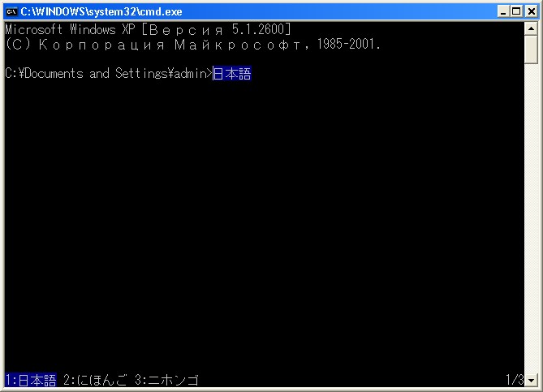This screenshot has height=392, width=543.
Task: Select candidate 1:日本語 in the IME bar
Action: tap(31, 380)
